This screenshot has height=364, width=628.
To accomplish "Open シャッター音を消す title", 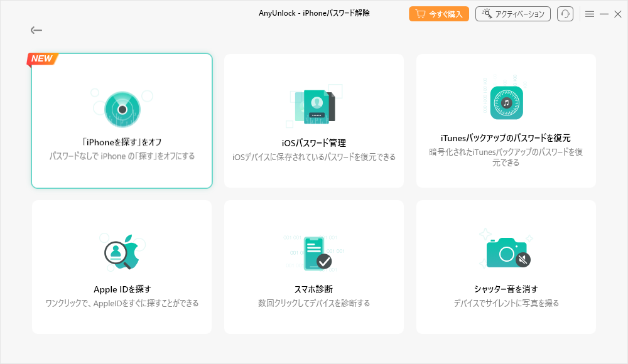I will point(506,289).
